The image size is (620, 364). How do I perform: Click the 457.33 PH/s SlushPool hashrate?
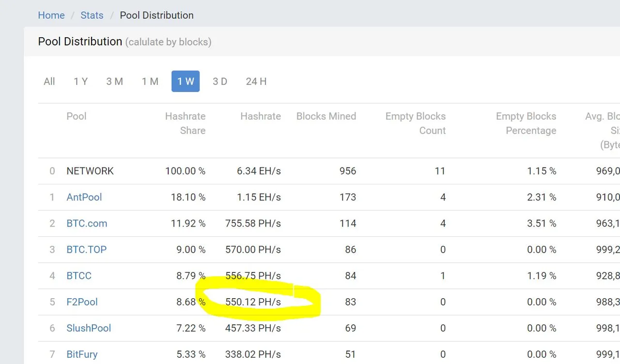pos(253,328)
